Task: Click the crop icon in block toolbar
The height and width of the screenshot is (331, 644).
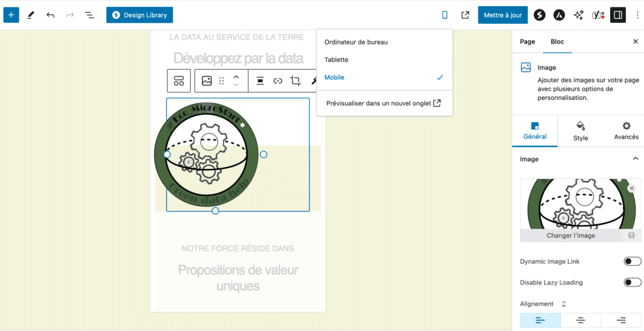Action: pos(296,81)
